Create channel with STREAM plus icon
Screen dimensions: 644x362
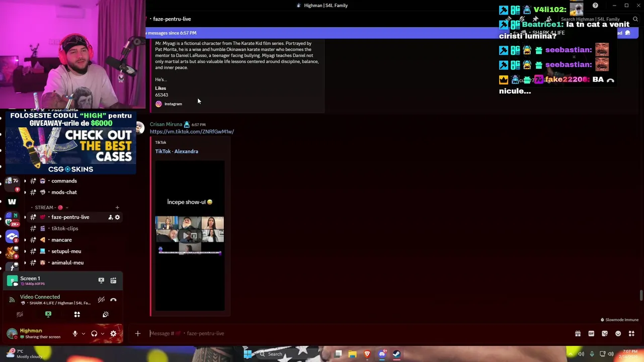click(117, 207)
